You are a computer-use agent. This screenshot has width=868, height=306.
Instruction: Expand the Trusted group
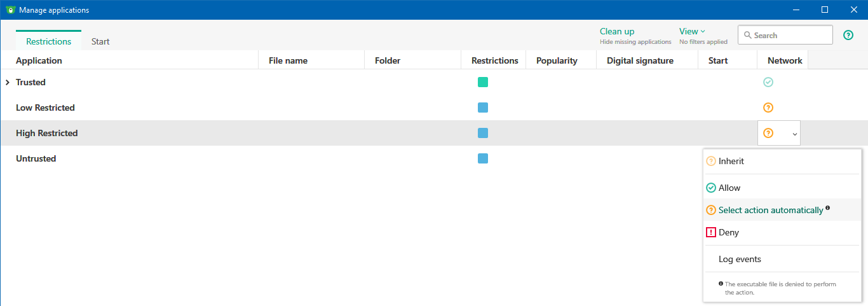pyautogui.click(x=7, y=82)
